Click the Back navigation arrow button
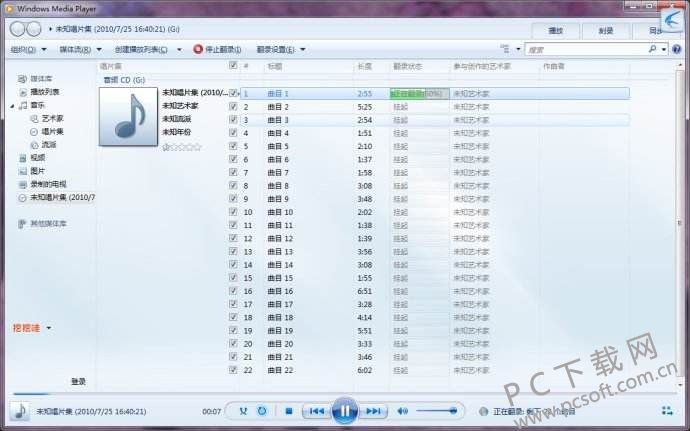Screen dimensions: 690x431 pos(18,29)
